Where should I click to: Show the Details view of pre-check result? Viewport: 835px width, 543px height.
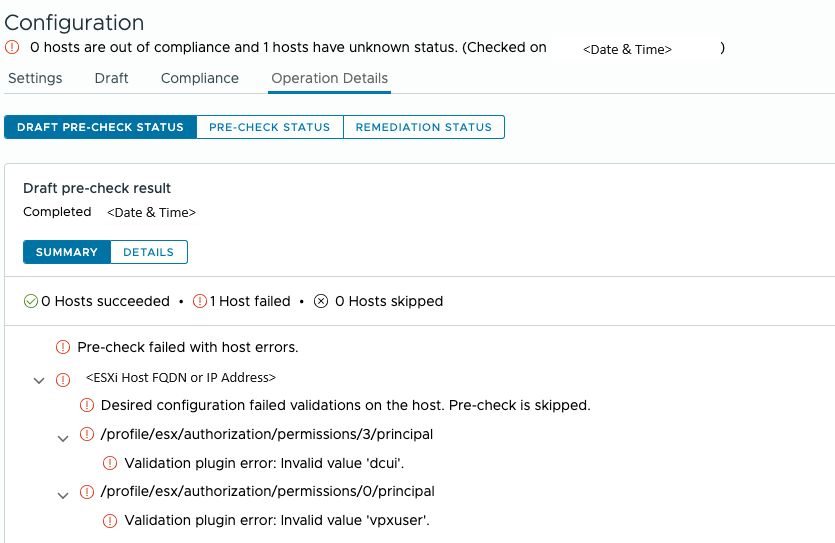[148, 252]
